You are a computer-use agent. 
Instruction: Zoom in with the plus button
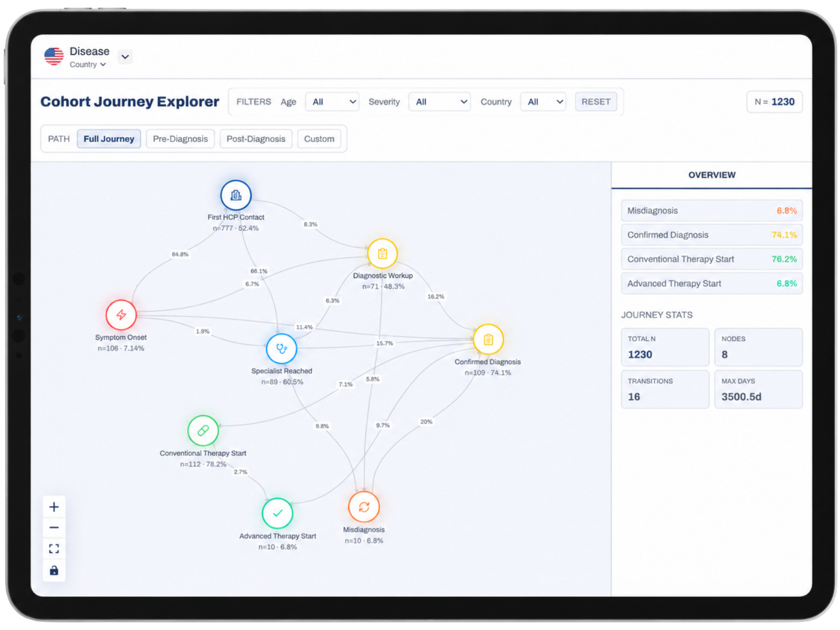pyautogui.click(x=54, y=507)
